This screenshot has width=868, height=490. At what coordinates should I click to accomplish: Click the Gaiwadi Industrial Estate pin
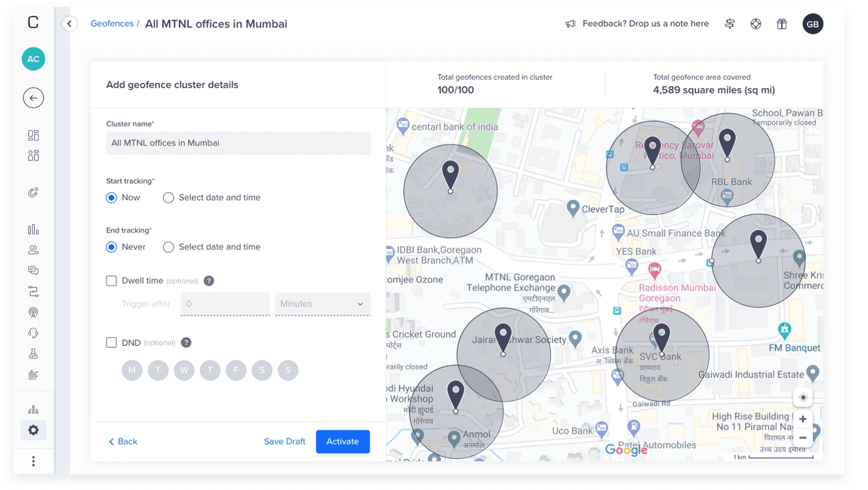click(x=813, y=373)
